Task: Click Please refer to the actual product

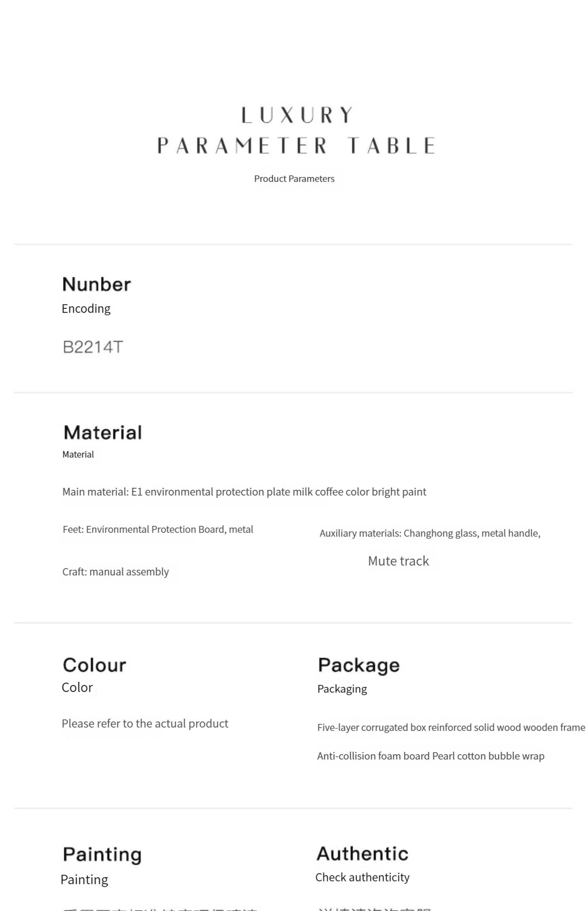Action: [x=145, y=723]
